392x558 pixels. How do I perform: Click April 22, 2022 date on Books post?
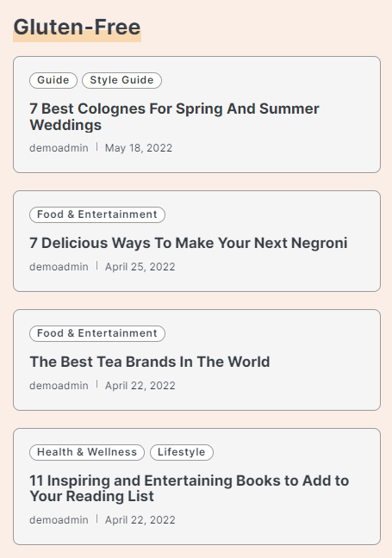coord(140,520)
